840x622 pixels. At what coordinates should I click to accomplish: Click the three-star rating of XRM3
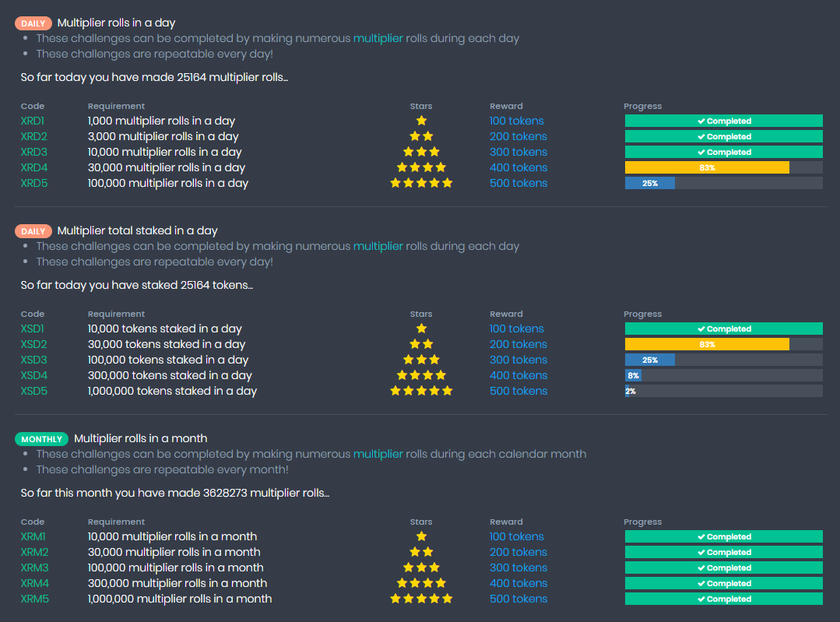point(421,568)
